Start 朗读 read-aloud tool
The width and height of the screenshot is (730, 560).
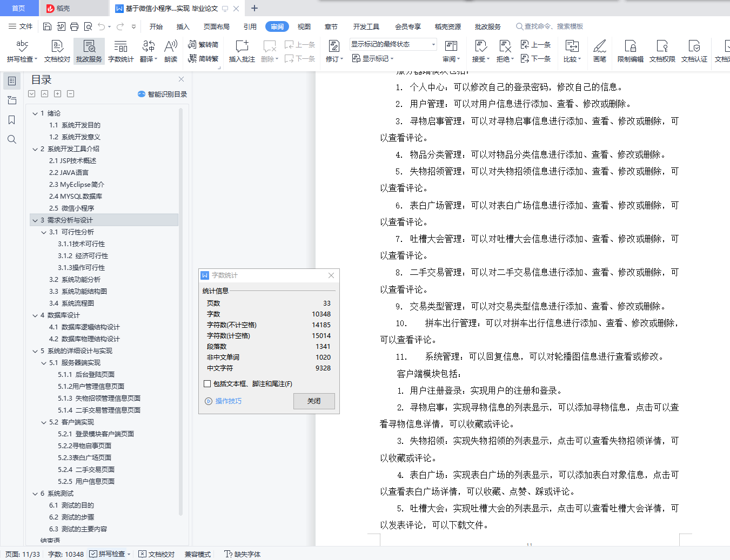coord(171,51)
